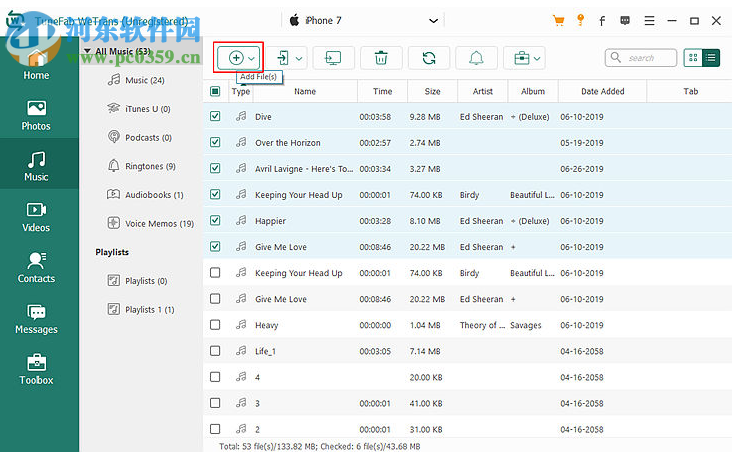Click artist 'Theory of ...' cell
The image size is (733, 458).
[482, 325]
